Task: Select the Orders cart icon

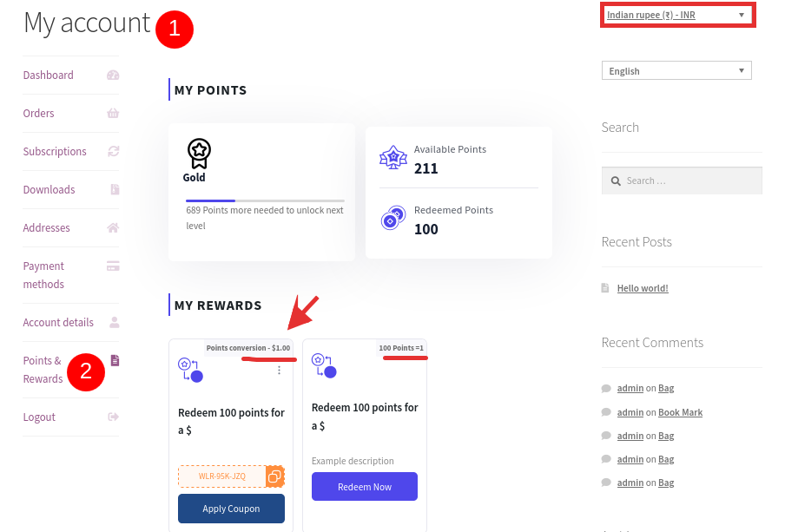Action: click(114, 114)
